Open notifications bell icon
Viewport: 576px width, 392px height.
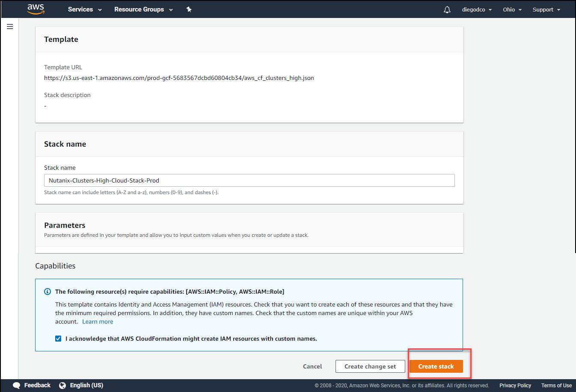click(447, 9)
